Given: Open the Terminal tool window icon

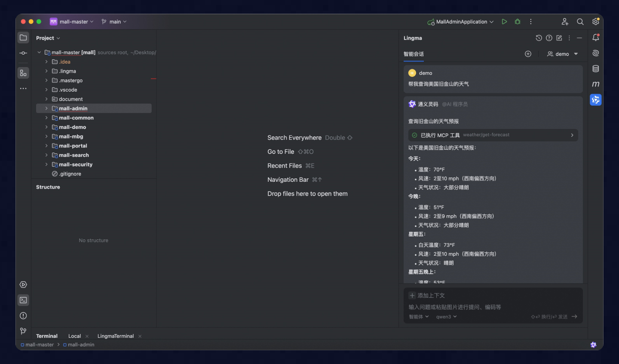Looking at the screenshot, I should click(23, 300).
